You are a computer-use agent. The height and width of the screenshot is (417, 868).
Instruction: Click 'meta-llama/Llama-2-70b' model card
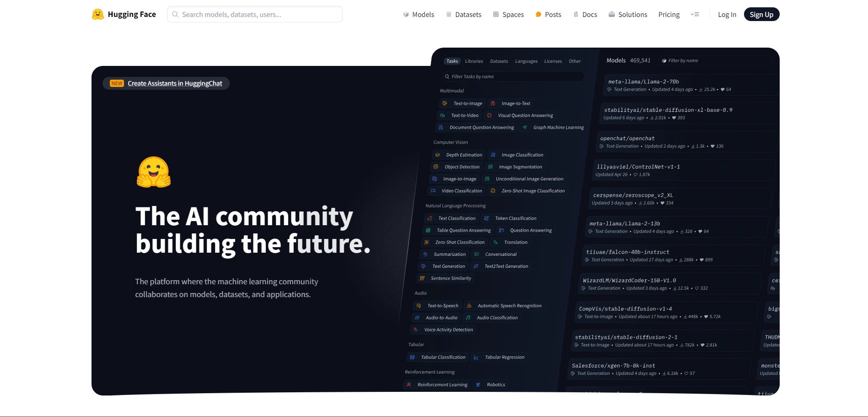pos(691,85)
